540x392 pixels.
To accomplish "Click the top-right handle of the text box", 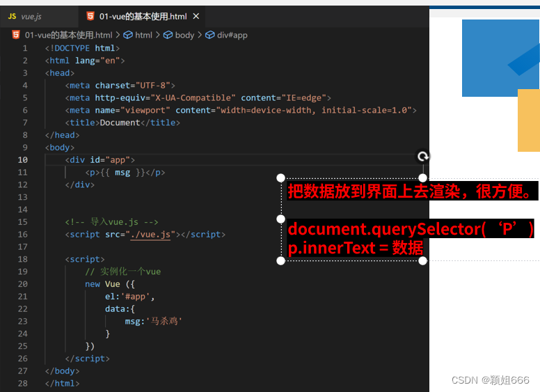I will point(423,178).
